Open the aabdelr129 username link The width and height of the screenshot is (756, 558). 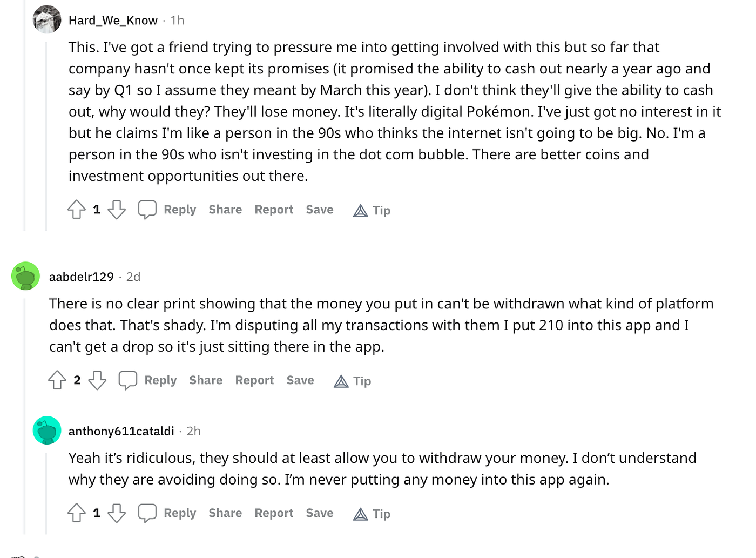(82, 277)
